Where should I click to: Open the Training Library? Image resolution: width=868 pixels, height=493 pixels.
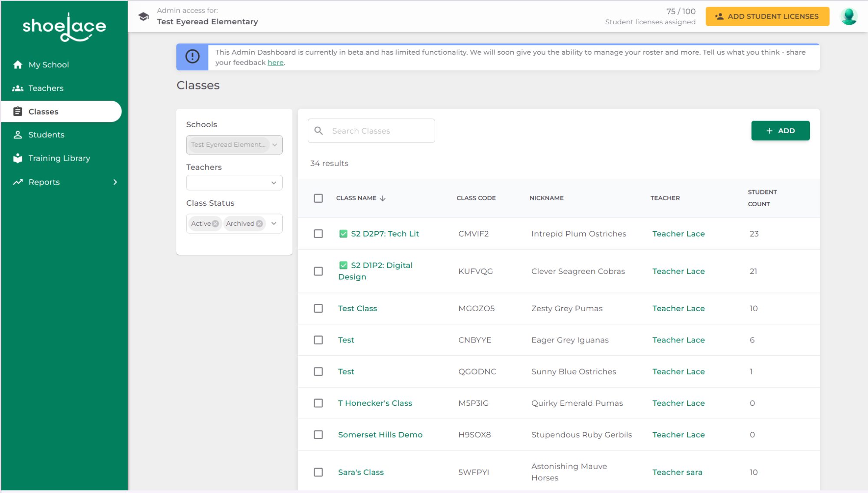(x=59, y=158)
